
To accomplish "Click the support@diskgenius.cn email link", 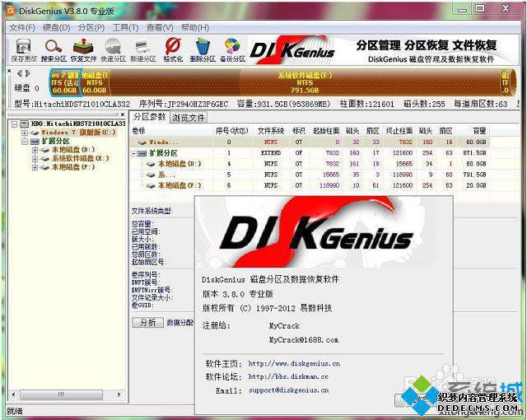I will [289, 390].
